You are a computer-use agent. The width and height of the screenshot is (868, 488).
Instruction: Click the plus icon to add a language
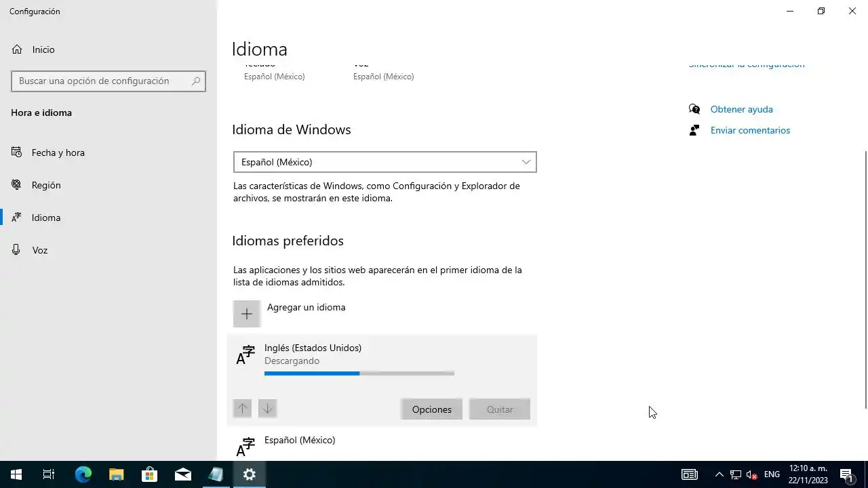click(247, 314)
